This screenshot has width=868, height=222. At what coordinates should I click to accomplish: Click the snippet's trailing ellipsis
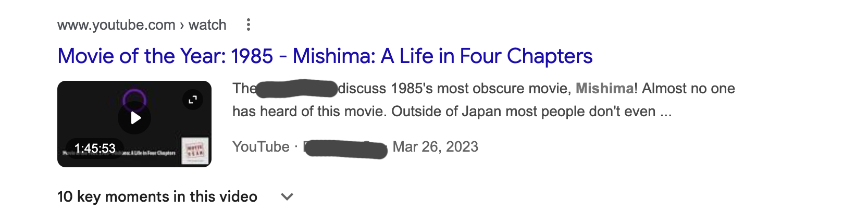tap(666, 112)
